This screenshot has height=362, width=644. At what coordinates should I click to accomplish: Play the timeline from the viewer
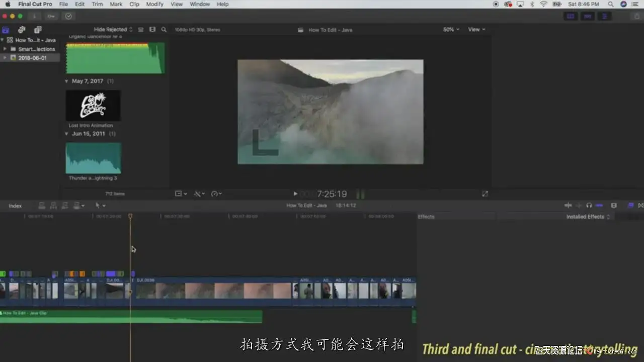click(295, 194)
